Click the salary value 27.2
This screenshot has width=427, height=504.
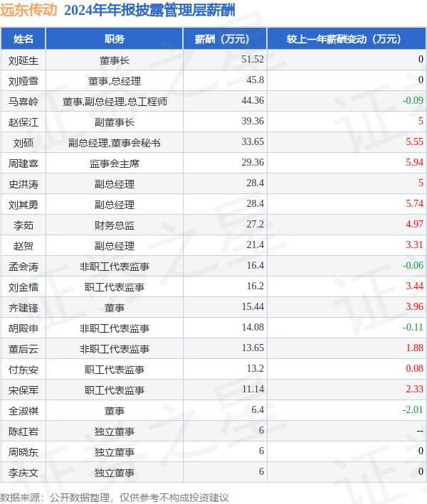pos(255,224)
